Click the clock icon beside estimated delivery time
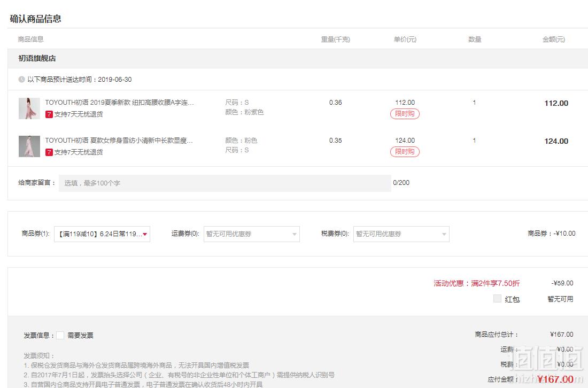 (22, 80)
